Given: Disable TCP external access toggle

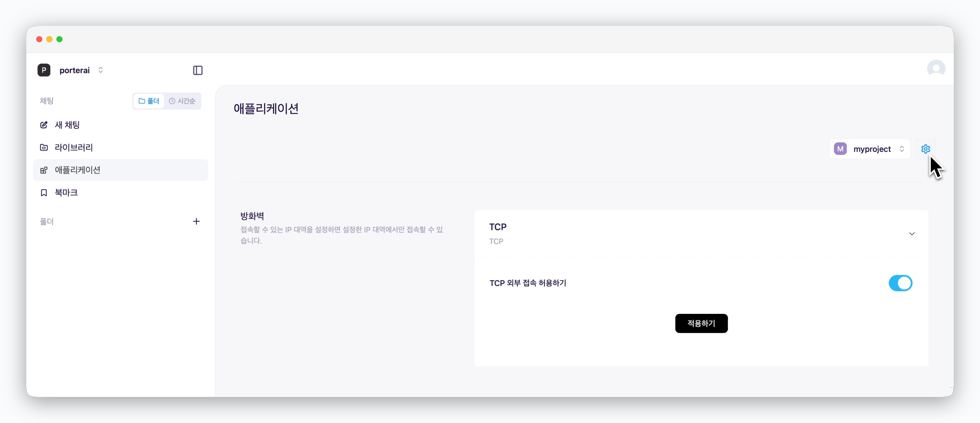Looking at the screenshot, I should 900,283.
